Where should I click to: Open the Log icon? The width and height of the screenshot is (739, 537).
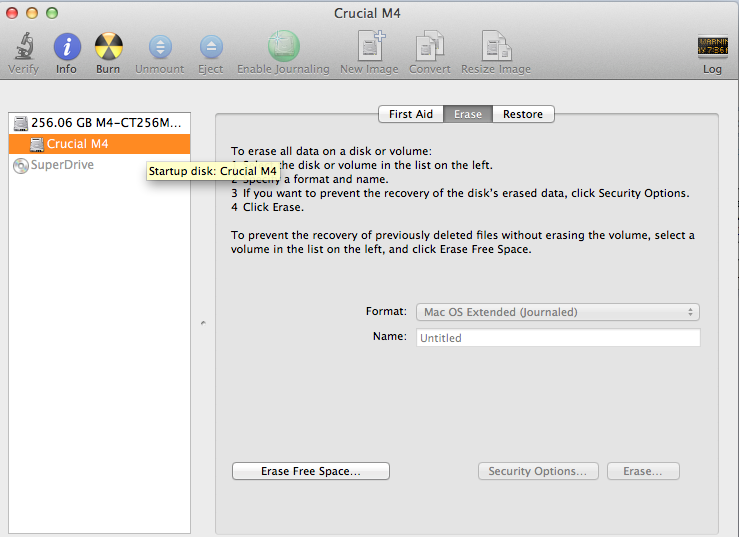coord(713,46)
